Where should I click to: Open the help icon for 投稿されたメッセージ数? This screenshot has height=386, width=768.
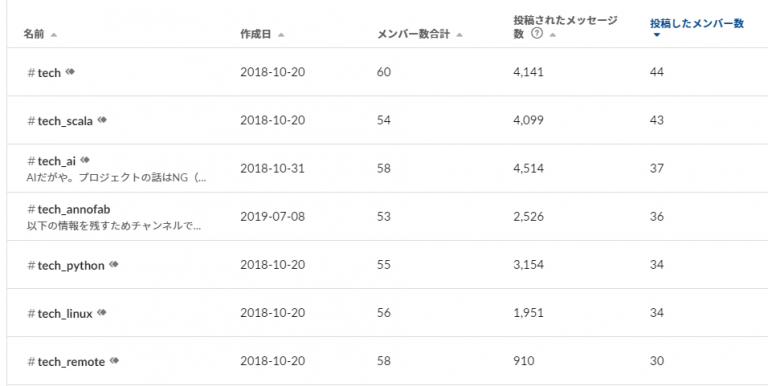(x=537, y=34)
